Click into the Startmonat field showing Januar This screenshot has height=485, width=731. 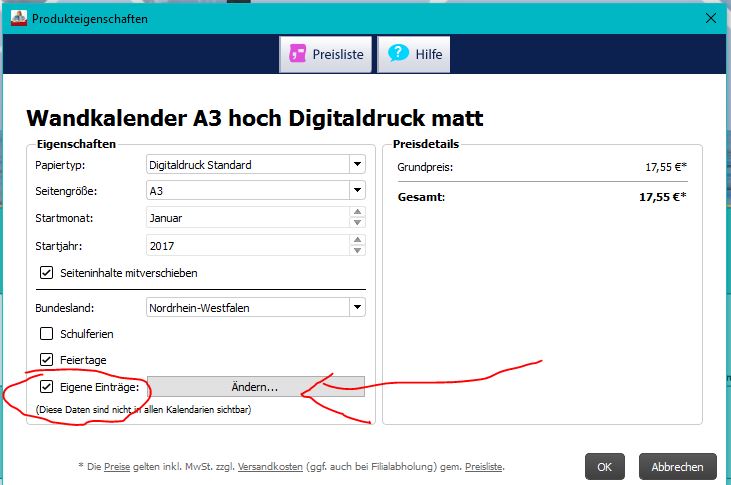pyautogui.click(x=248, y=218)
